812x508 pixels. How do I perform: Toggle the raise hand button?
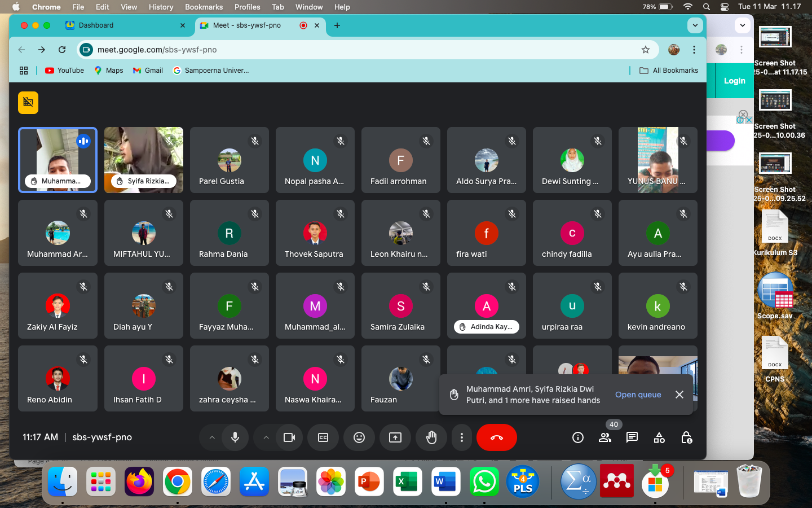click(431, 437)
